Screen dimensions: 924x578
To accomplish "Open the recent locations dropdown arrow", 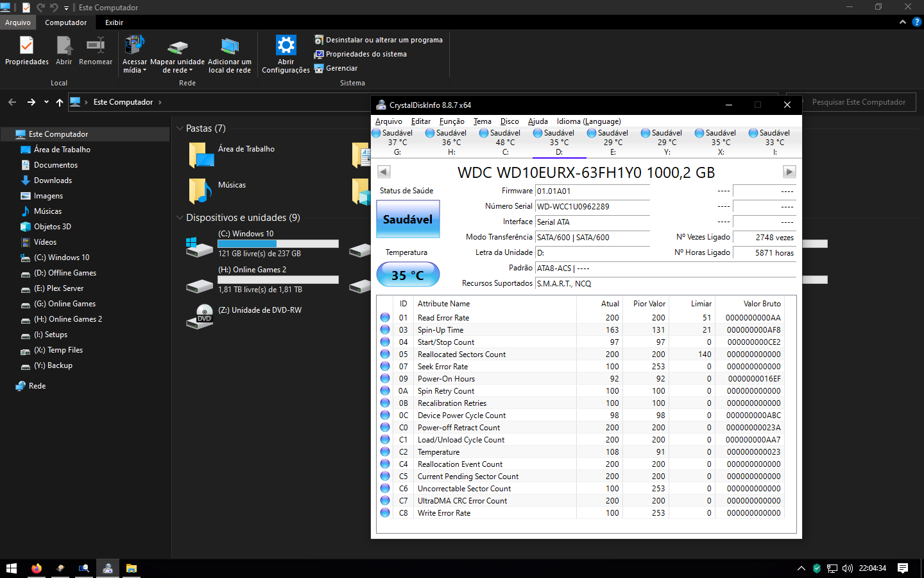I will [x=46, y=102].
